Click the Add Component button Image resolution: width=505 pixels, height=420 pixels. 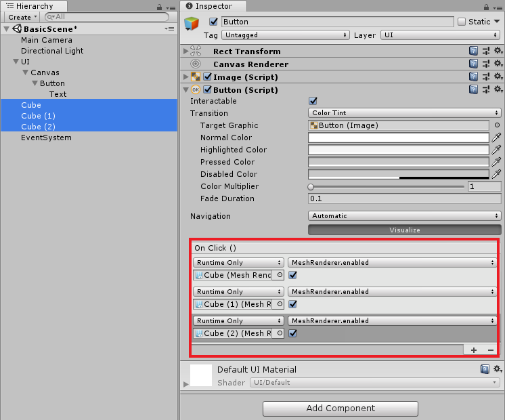click(x=341, y=408)
